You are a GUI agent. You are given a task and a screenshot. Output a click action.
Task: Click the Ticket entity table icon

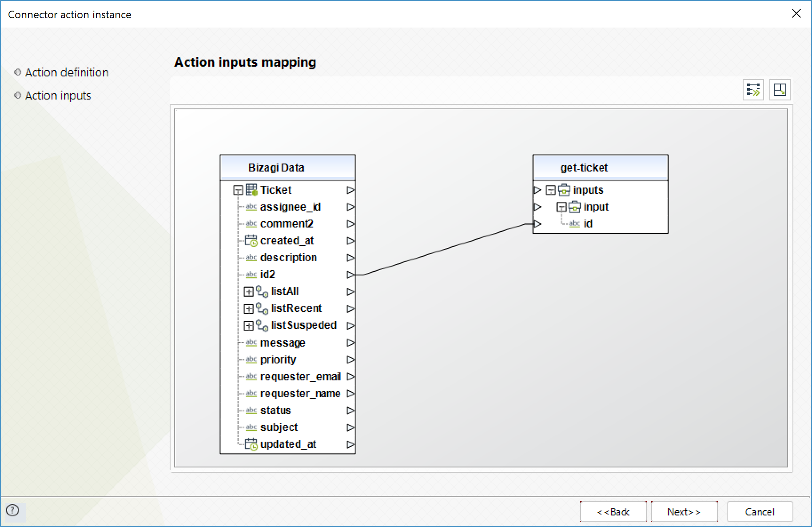251,190
